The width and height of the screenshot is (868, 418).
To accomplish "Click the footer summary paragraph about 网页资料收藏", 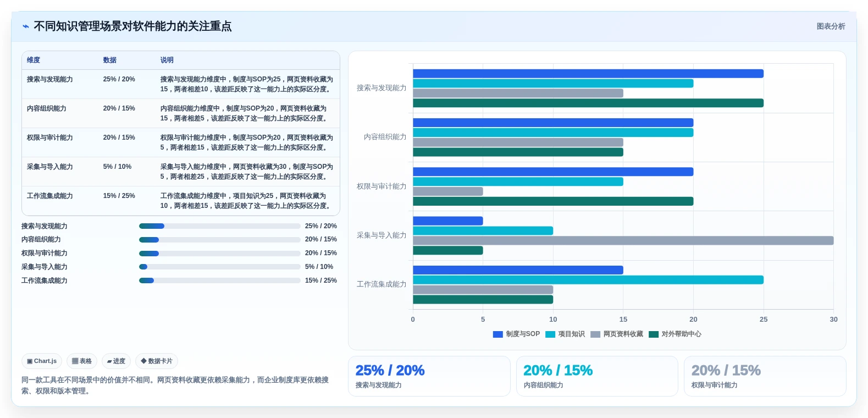I will [175, 386].
